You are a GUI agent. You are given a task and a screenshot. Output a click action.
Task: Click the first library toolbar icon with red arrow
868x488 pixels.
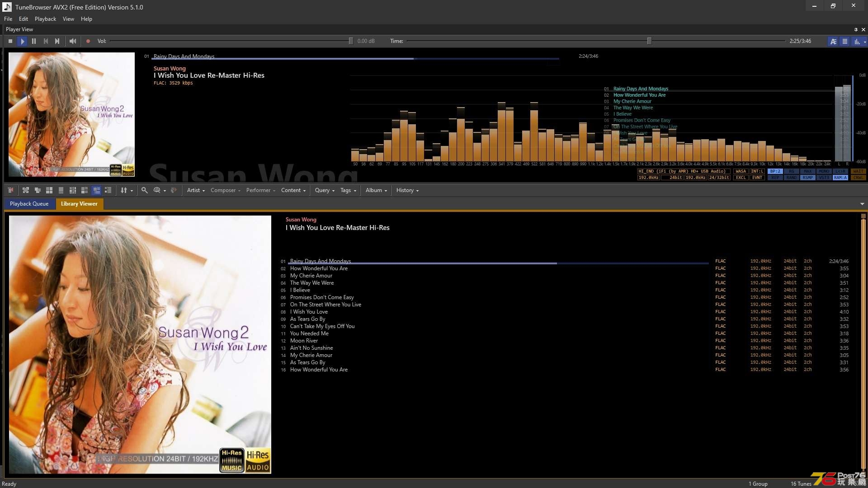[x=10, y=190]
